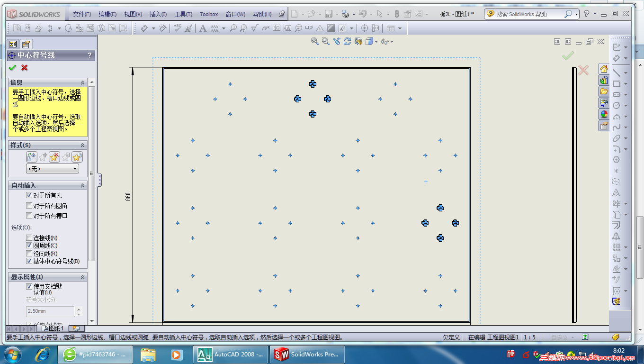Click the Add Sheet tab button
The height and width of the screenshot is (364, 644).
[x=76, y=328]
